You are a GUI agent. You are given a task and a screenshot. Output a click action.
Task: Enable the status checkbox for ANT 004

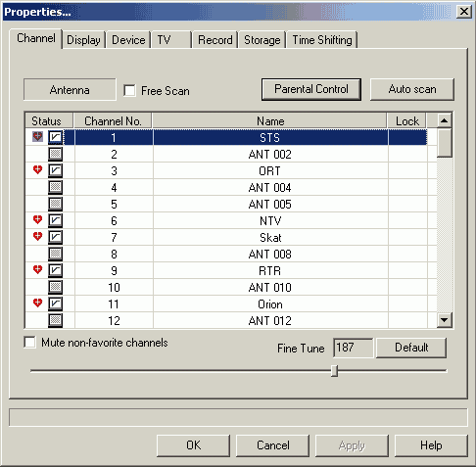click(x=55, y=187)
